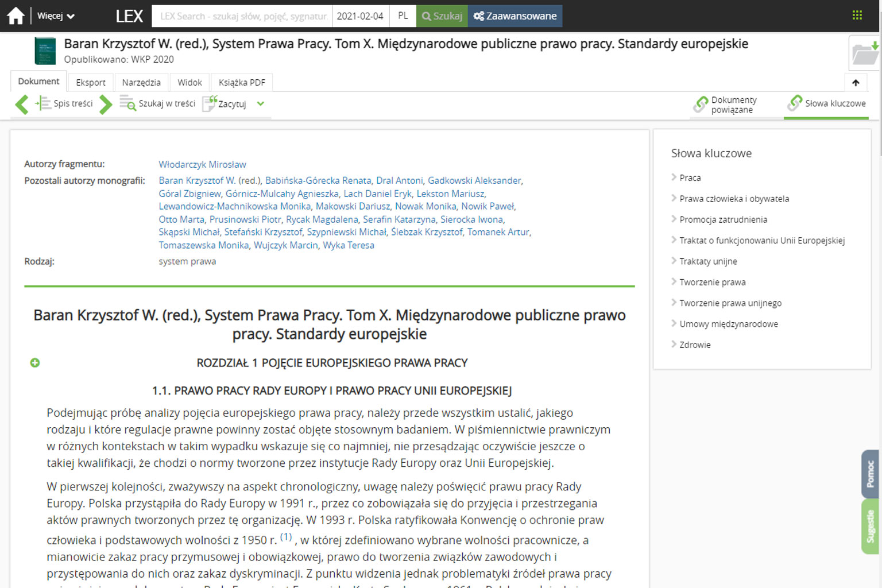Open the PL language selector
This screenshot has height=588, width=882.
click(403, 16)
